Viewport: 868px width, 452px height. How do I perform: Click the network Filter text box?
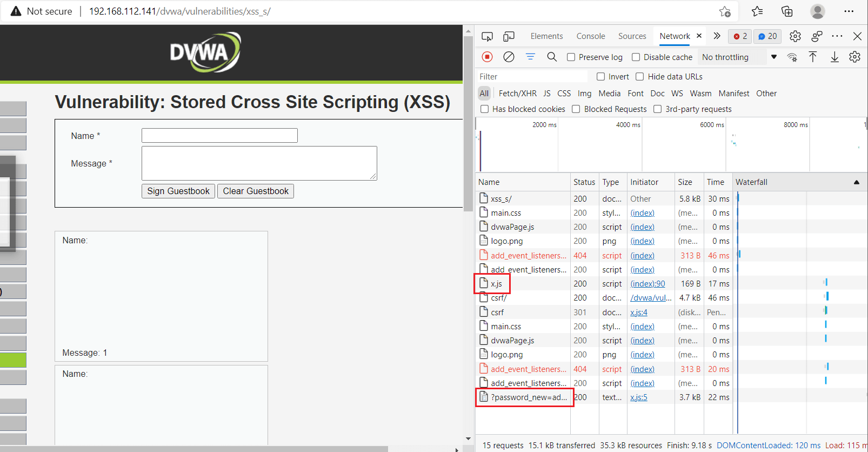532,77
